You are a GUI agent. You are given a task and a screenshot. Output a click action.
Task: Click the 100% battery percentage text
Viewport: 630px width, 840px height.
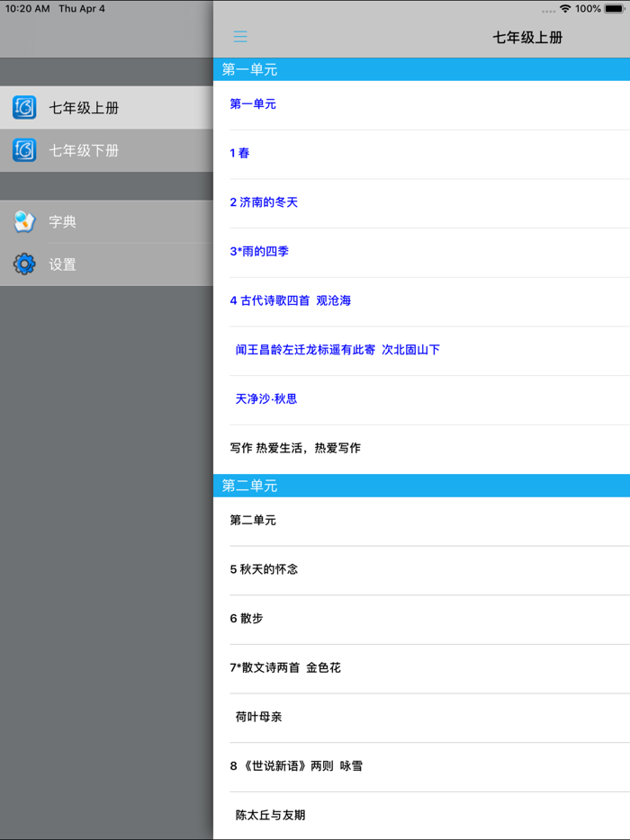coord(589,9)
